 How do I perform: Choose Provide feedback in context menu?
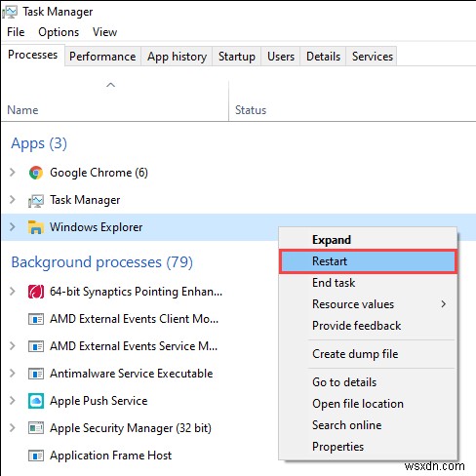tap(368, 326)
